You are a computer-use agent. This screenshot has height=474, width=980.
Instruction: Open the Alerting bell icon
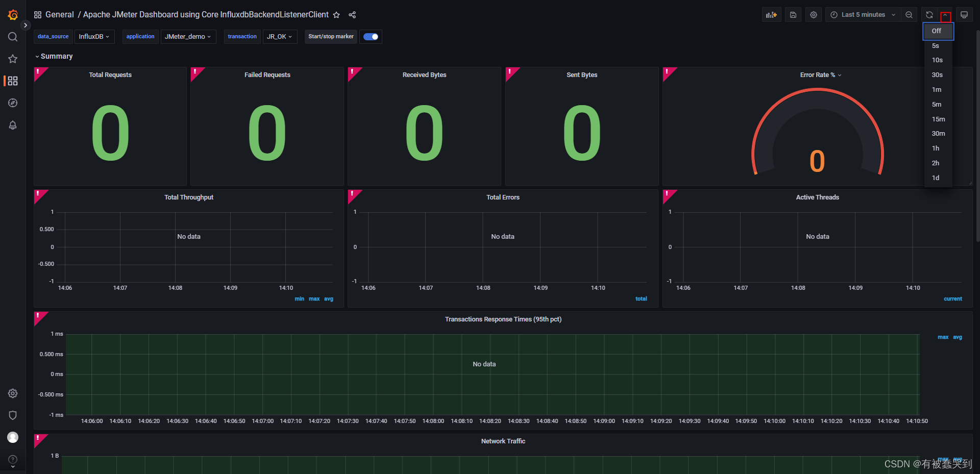pyautogui.click(x=13, y=125)
